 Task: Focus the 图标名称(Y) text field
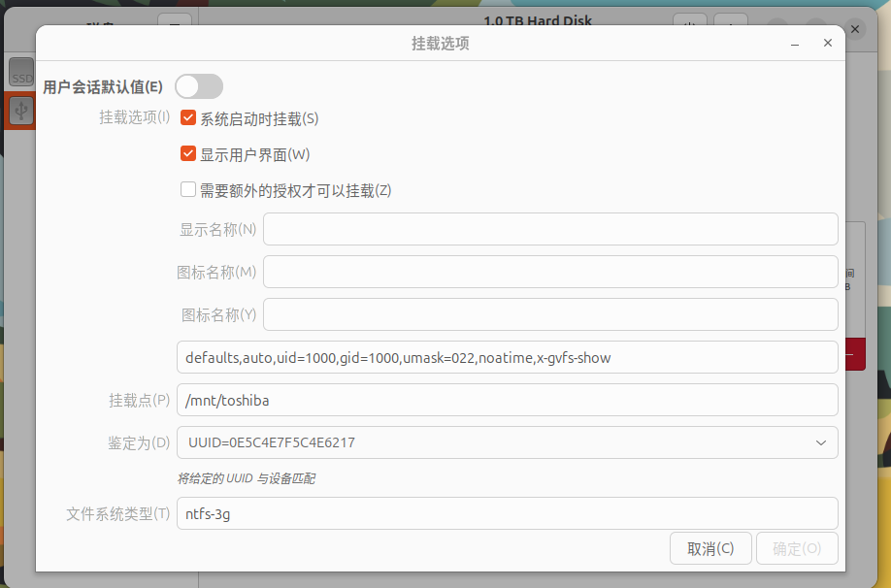pos(550,314)
